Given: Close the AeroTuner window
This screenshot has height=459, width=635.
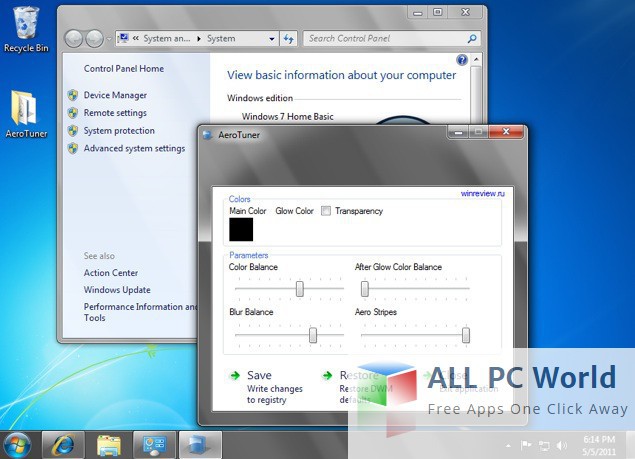Looking at the screenshot, I should coord(506,132).
